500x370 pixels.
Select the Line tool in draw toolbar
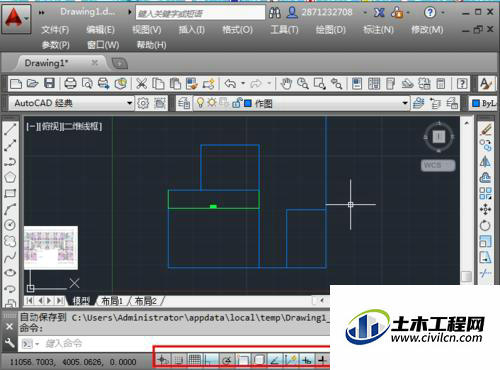pyautogui.click(x=10, y=129)
